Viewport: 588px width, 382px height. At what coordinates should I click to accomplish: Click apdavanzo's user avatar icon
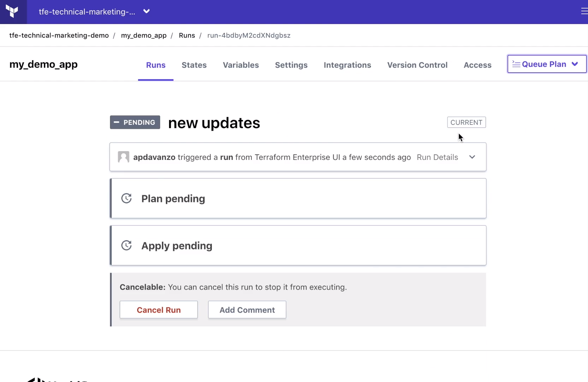point(123,157)
